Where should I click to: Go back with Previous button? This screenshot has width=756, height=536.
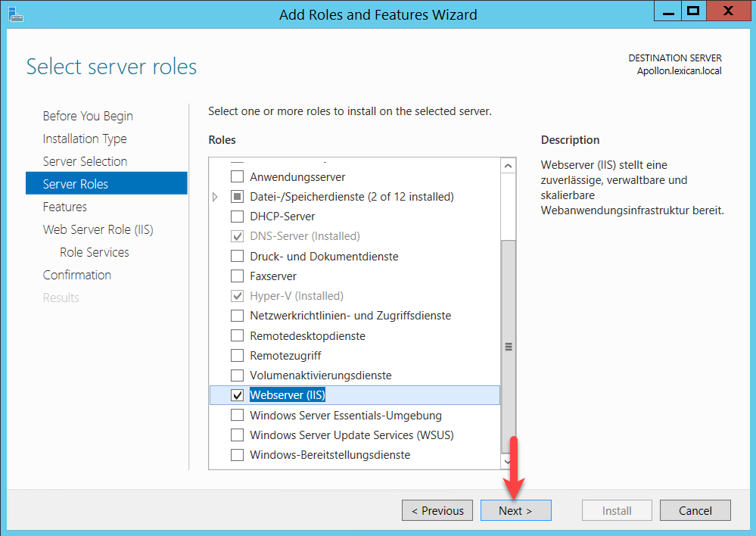[437, 510]
